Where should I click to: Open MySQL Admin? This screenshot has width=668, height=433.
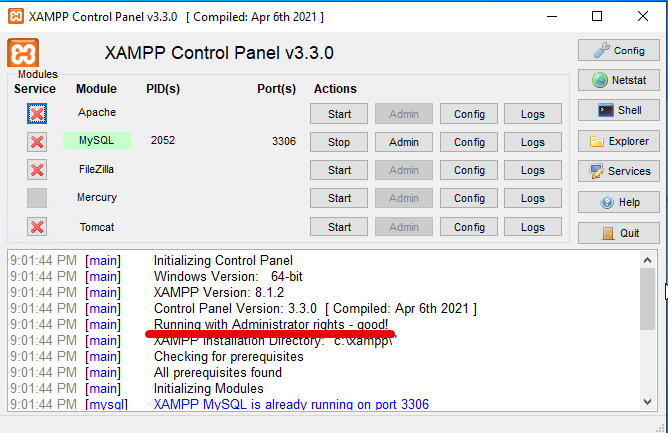[x=404, y=142]
